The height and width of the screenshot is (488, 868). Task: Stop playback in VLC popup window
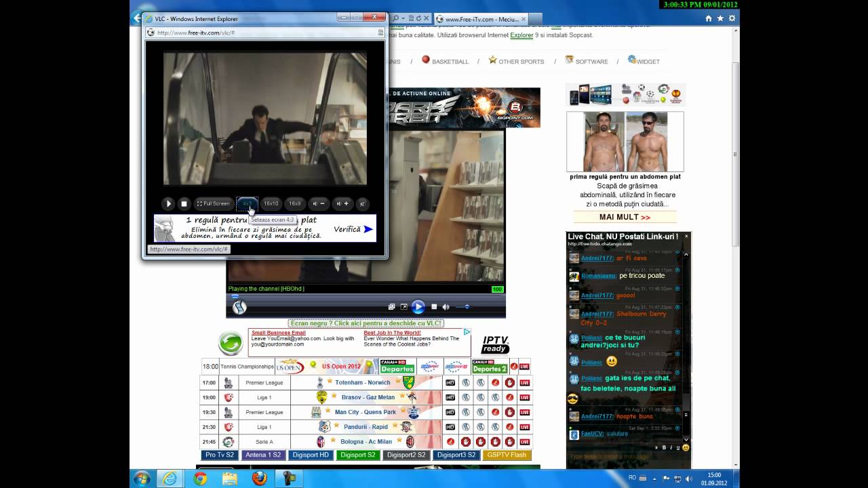pyautogui.click(x=184, y=203)
